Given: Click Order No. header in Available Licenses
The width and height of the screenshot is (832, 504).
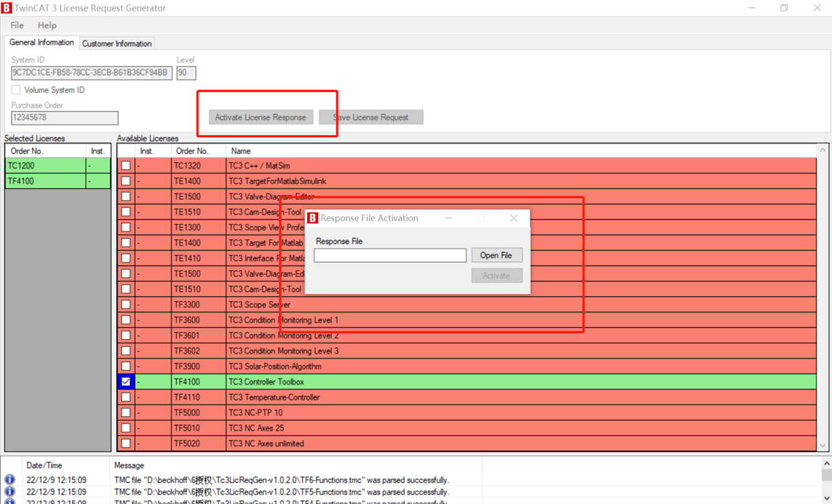Looking at the screenshot, I should click(198, 151).
